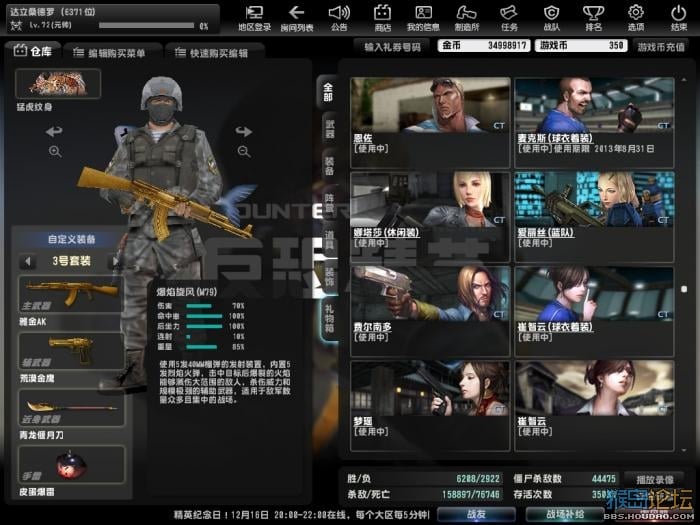The width and height of the screenshot is (700, 525).
Task: Open the 地区登录 server login icon
Action: tap(254, 18)
